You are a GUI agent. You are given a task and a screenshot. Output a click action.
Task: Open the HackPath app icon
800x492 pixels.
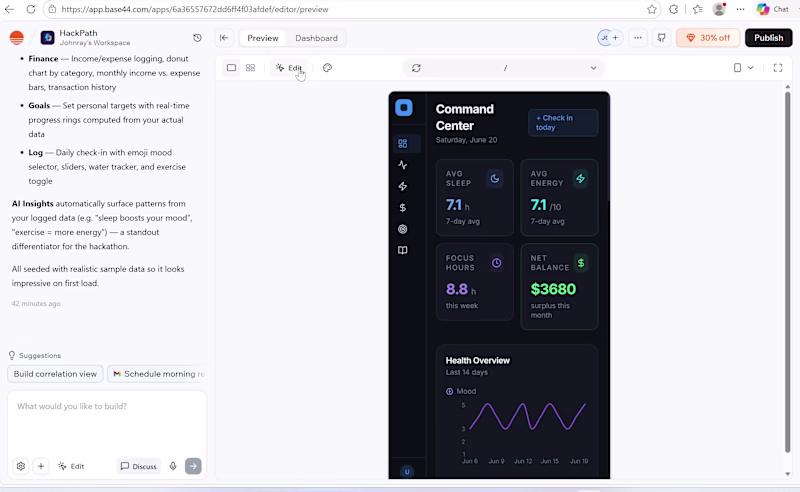(x=47, y=38)
